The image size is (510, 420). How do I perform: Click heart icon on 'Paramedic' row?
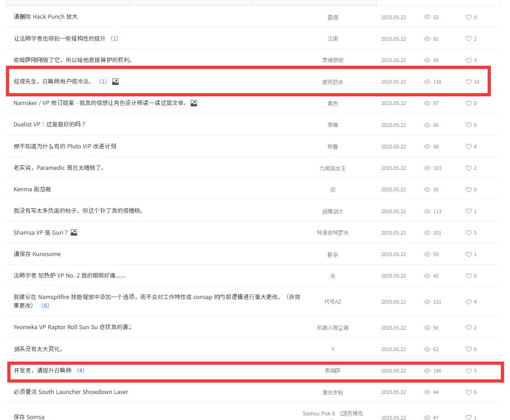(468, 168)
